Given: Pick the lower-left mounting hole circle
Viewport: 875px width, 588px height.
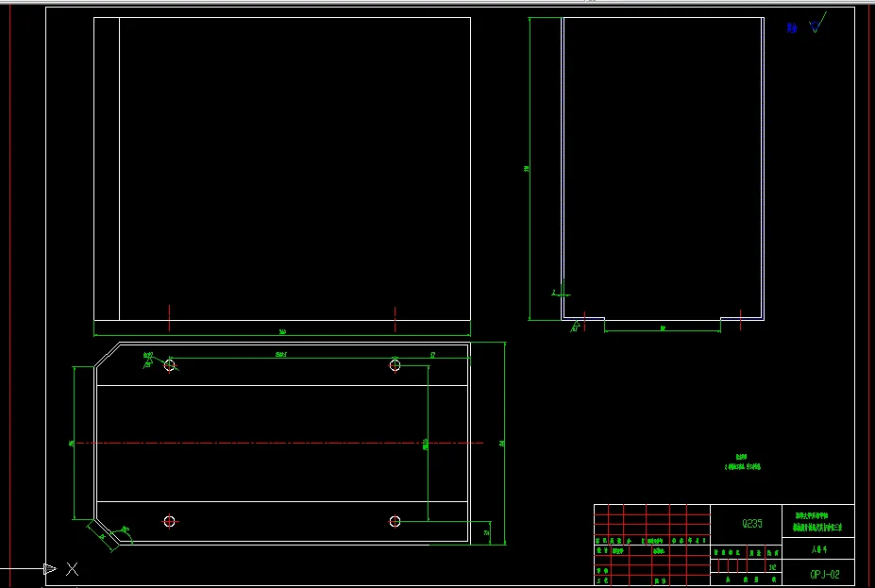Looking at the screenshot, I should click(x=170, y=522).
